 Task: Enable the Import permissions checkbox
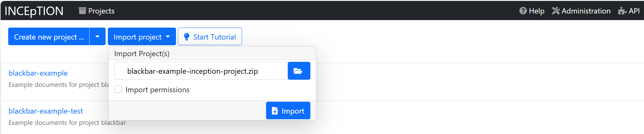click(x=118, y=89)
